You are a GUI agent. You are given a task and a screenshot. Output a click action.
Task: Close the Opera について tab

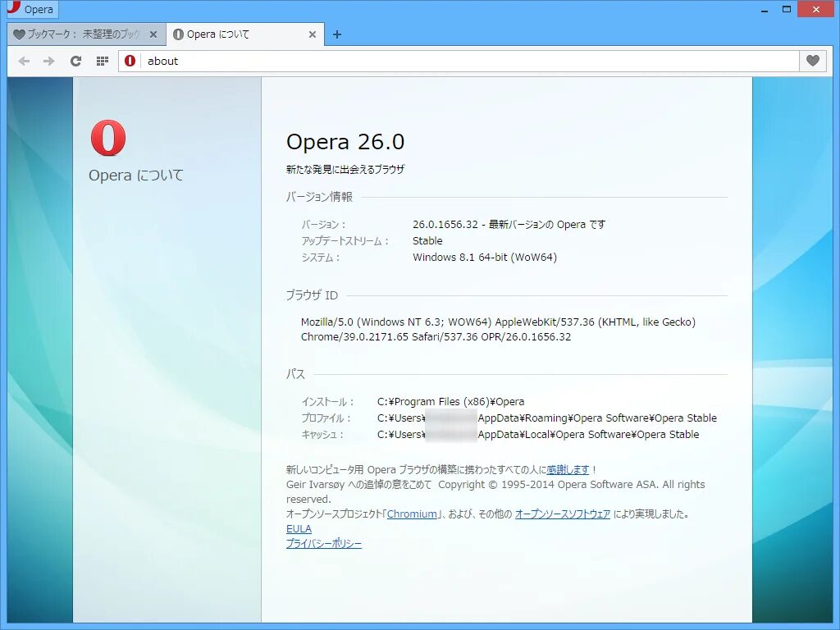pos(313,34)
